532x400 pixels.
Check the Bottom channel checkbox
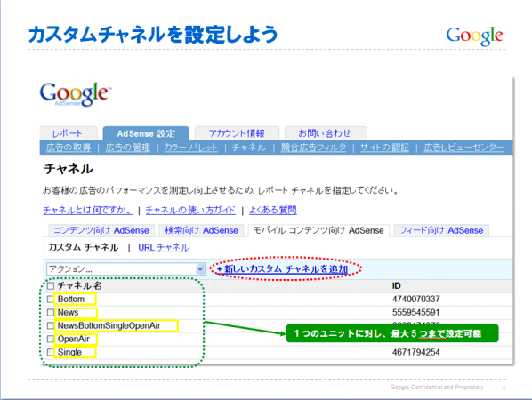51,299
